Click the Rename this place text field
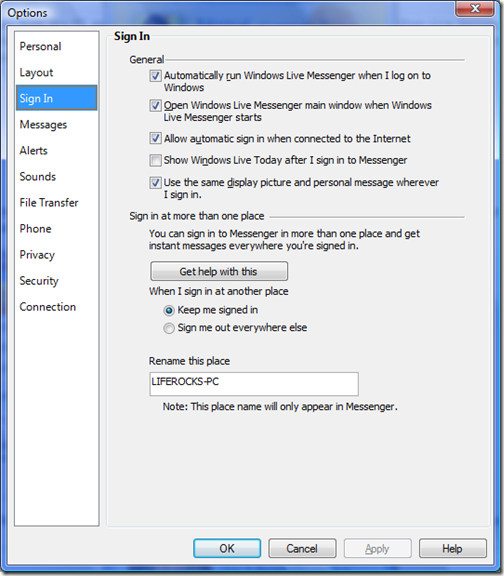This screenshot has height=576, width=504. point(254,384)
